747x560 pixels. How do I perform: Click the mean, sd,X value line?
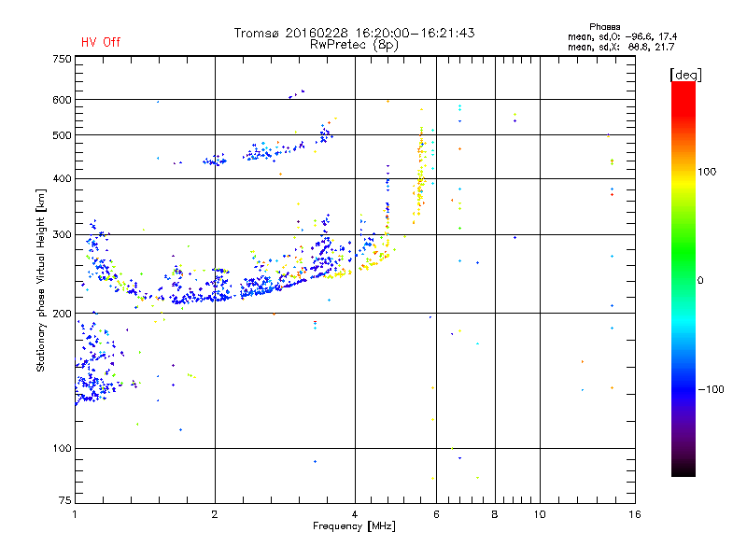tap(621, 47)
